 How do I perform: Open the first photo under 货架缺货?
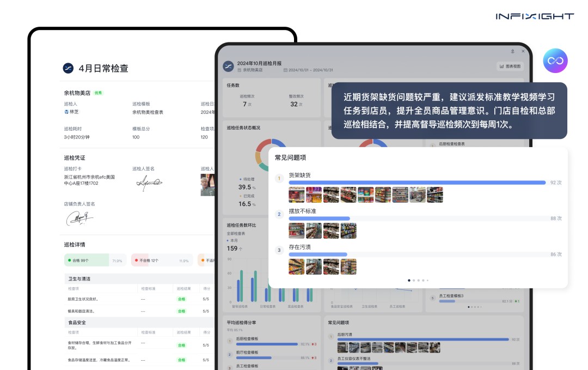(297, 195)
